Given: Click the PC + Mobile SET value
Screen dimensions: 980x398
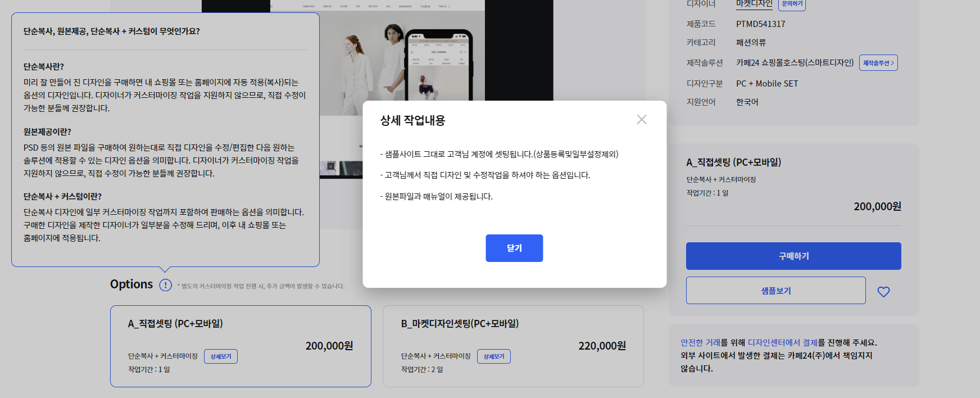Looking at the screenshot, I should click(767, 83).
